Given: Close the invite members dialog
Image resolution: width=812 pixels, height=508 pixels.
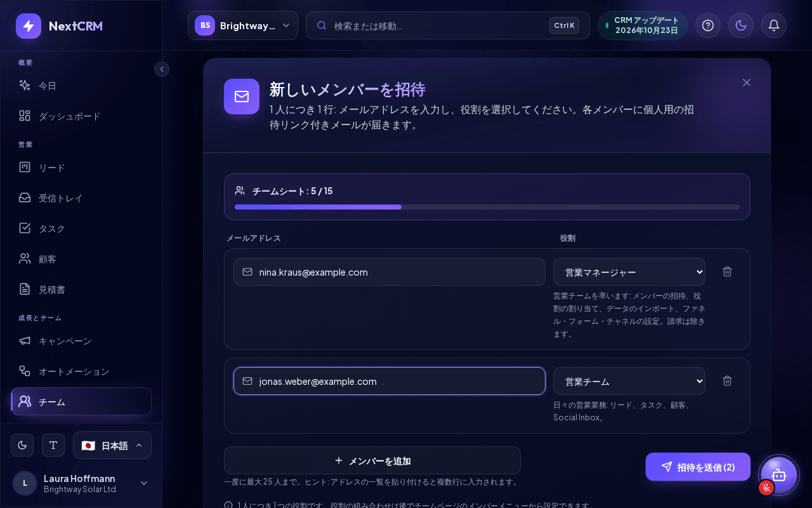Looking at the screenshot, I should [747, 83].
